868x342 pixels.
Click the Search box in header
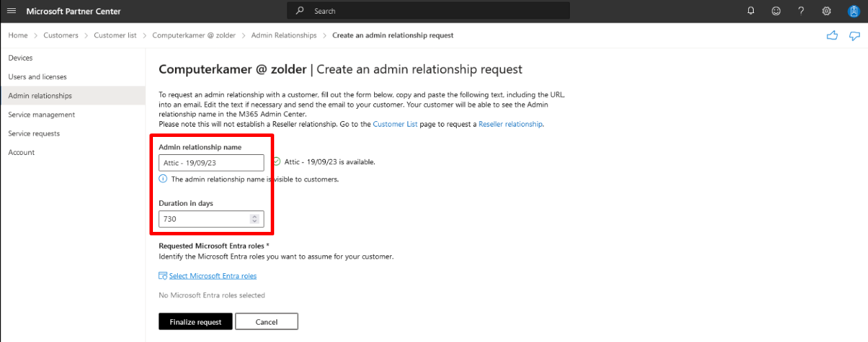(428, 11)
